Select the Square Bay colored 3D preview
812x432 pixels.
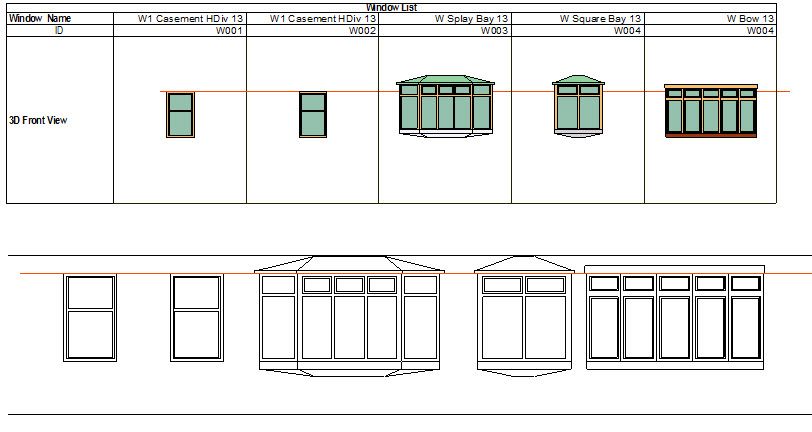click(x=578, y=106)
